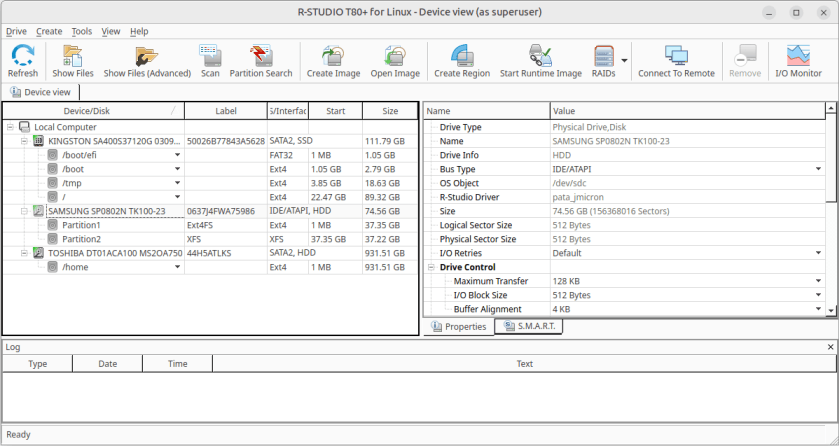
Task: Select the /home partition icon
Action: click(x=52, y=267)
